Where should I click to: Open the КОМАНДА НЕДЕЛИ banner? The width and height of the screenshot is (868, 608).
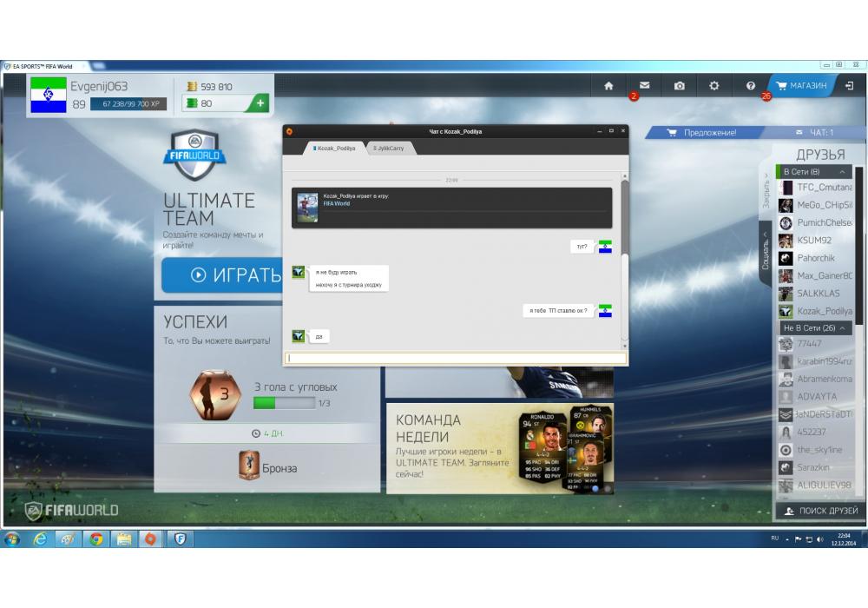point(499,448)
